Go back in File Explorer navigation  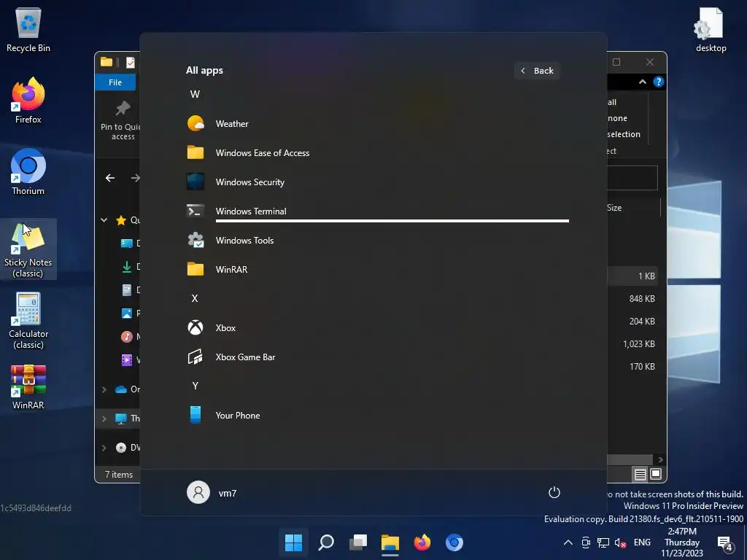tap(110, 178)
